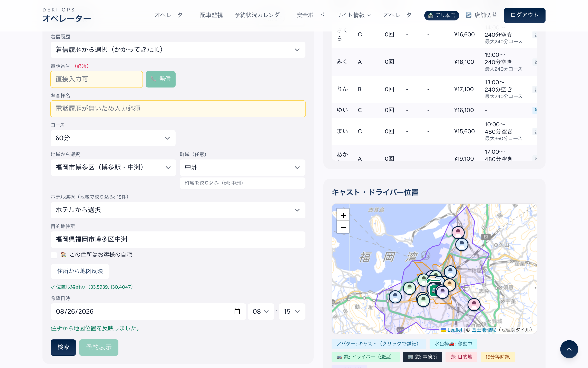Click the cast name まい in table
Screen dimensions: 588x368
(x=342, y=131)
